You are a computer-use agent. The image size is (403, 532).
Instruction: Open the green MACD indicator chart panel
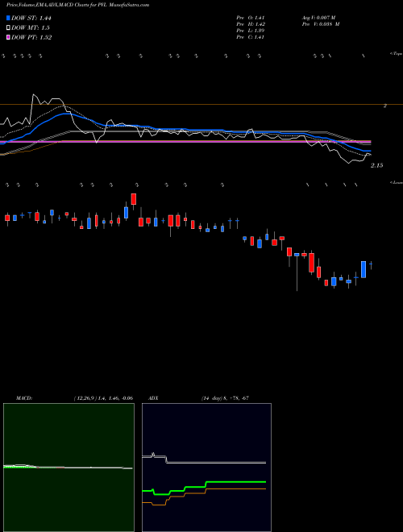pyautogui.click(x=69, y=468)
